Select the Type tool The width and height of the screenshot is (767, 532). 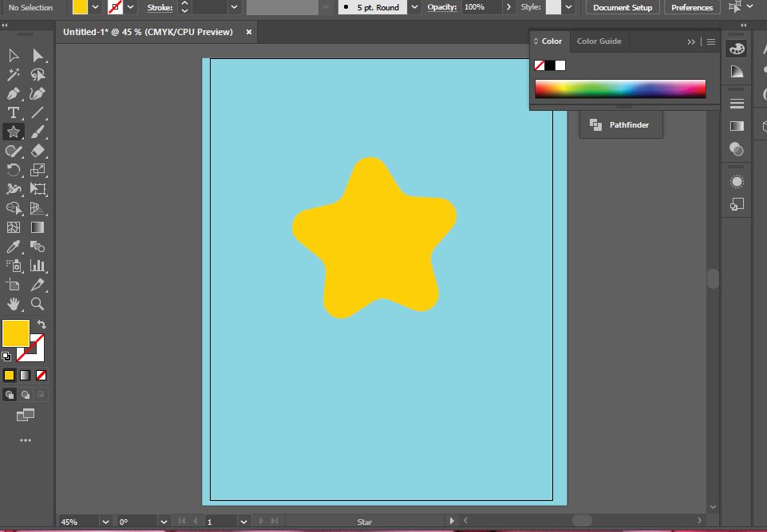click(x=14, y=112)
